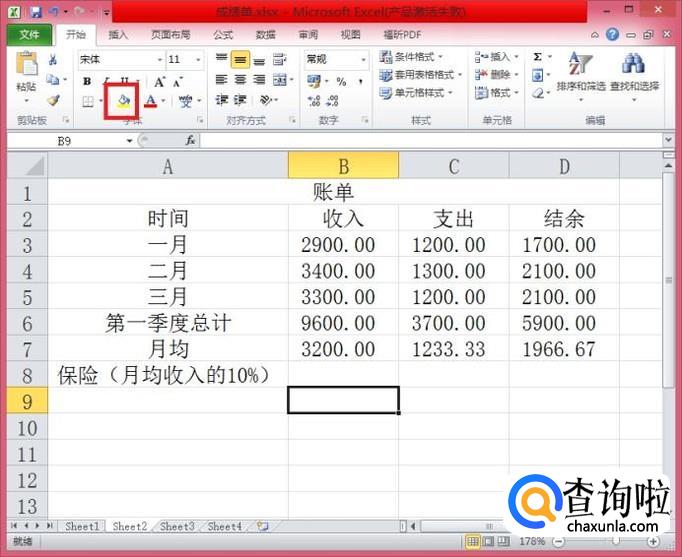Click the AutoSum sigma icon
The height and width of the screenshot is (557, 682).
[x=538, y=57]
